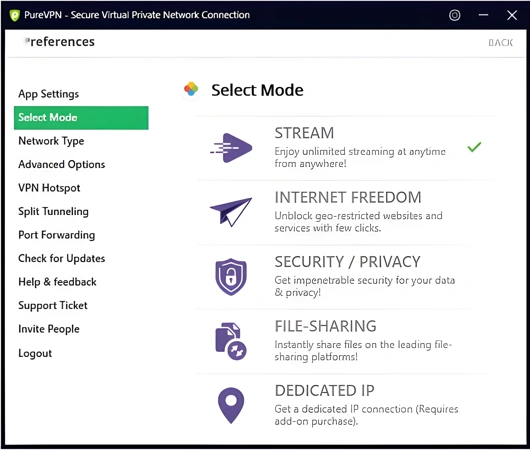
Task: Select the highlighted Select Mode sidebar item
Action: 81,118
